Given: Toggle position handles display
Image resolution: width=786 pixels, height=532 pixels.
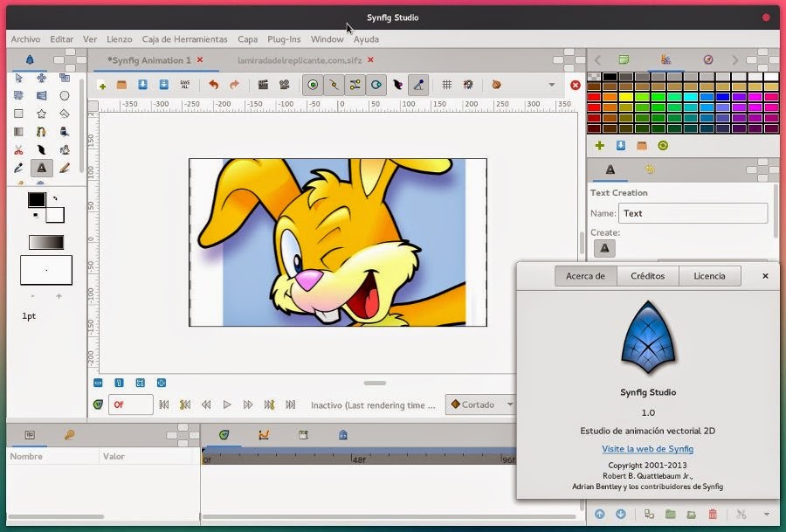Looking at the screenshot, I should click(x=313, y=86).
